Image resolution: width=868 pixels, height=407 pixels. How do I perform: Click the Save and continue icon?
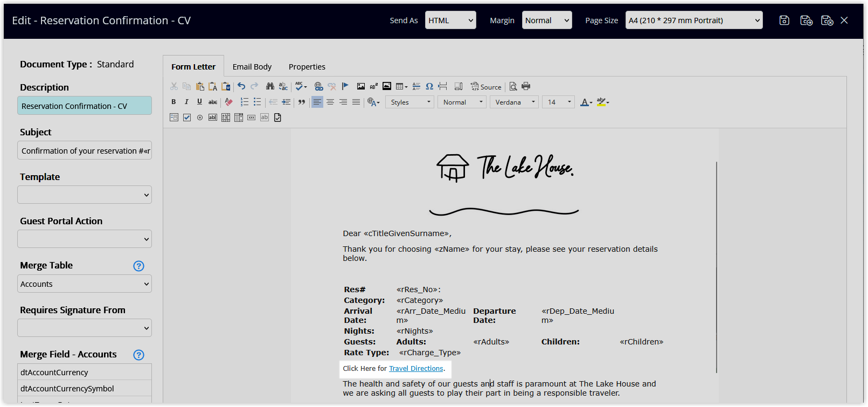click(x=806, y=20)
